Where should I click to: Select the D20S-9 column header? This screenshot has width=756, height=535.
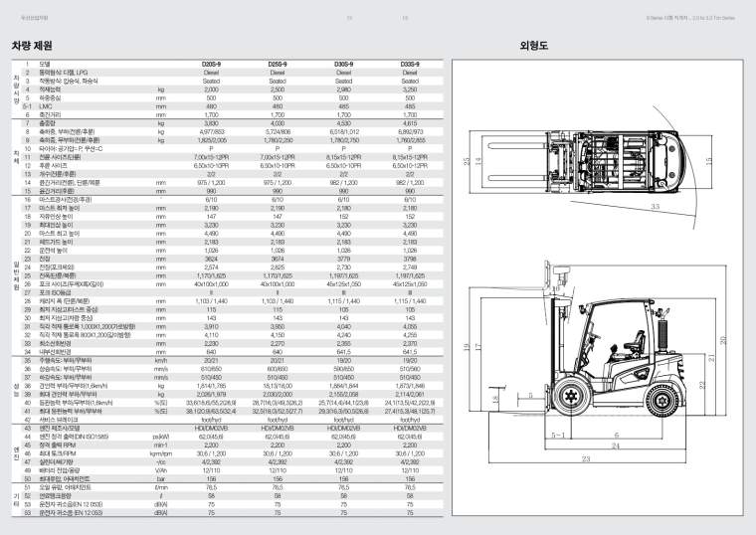[212, 64]
